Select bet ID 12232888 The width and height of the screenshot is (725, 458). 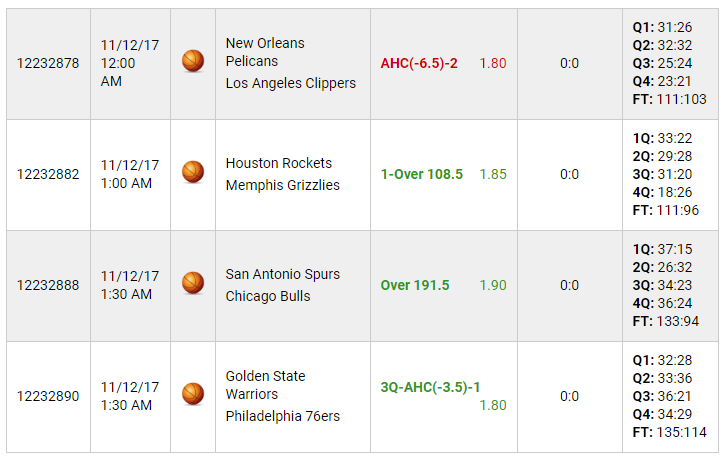click(x=48, y=285)
